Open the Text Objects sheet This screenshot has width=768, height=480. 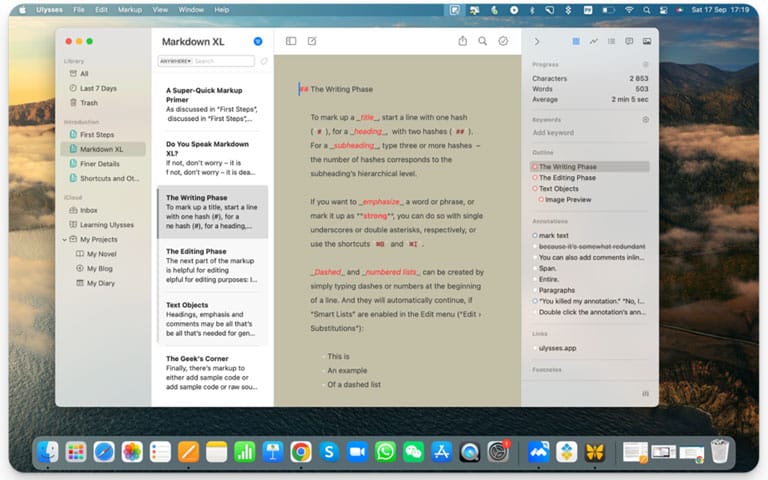point(213,319)
